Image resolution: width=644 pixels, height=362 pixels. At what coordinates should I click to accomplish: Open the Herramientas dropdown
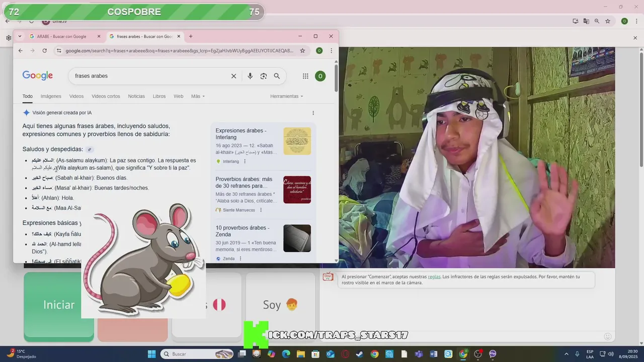coord(287,97)
